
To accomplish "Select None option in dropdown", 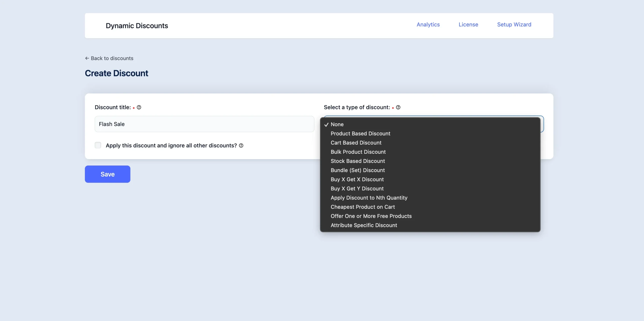I will (x=337, y=124).
